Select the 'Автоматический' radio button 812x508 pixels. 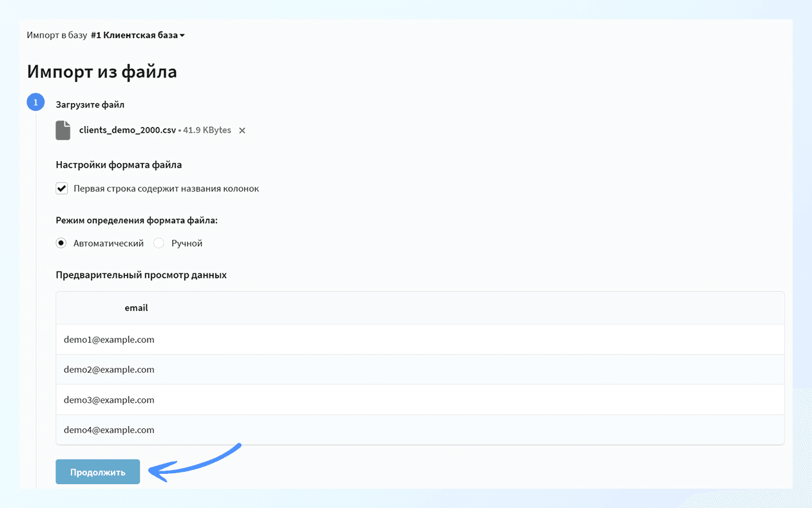coord(61,243)
